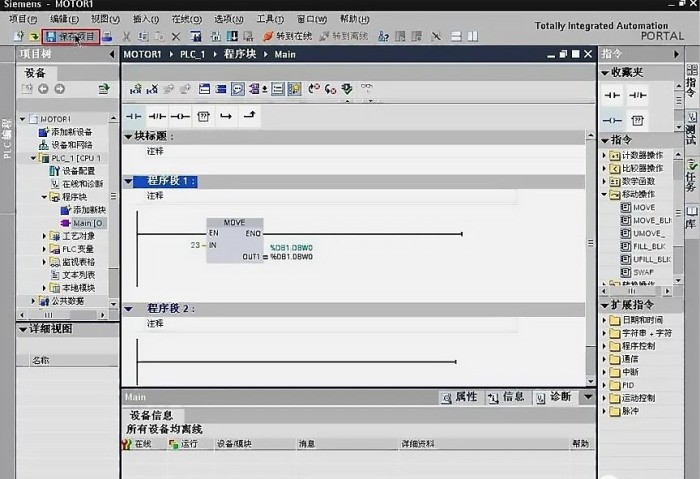
Task: Insert a normally closed contact from toolbar
Action: point(157,117)
